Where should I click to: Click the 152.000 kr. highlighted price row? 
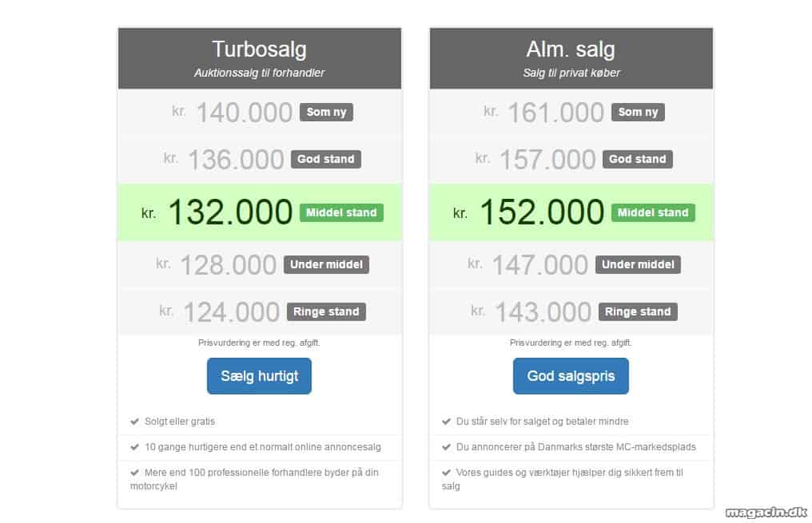(571, 212)
